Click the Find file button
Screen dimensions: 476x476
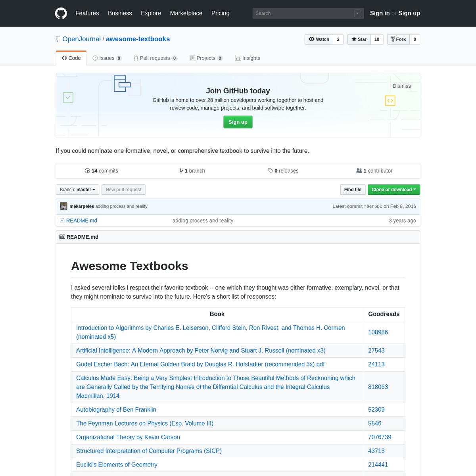(x=353, y=190)
